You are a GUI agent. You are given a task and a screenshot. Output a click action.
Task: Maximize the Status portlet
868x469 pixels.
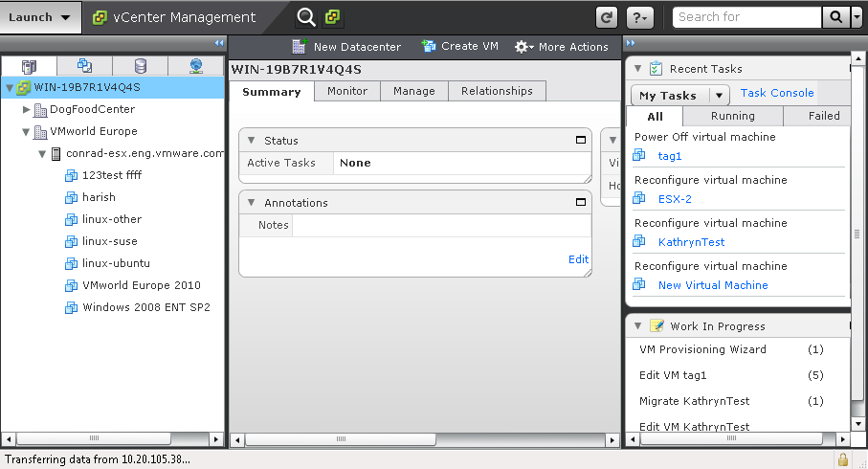581,140
